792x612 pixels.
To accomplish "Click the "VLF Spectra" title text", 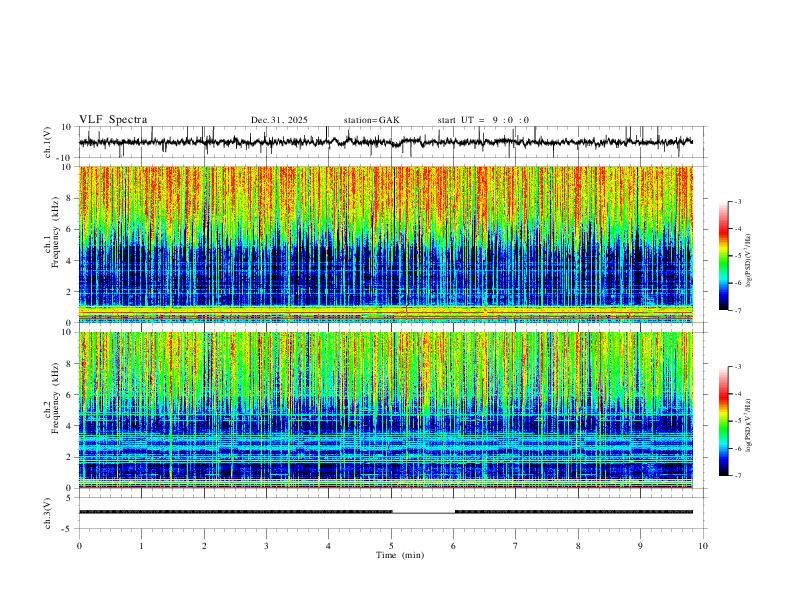I will tap(113, 119).
